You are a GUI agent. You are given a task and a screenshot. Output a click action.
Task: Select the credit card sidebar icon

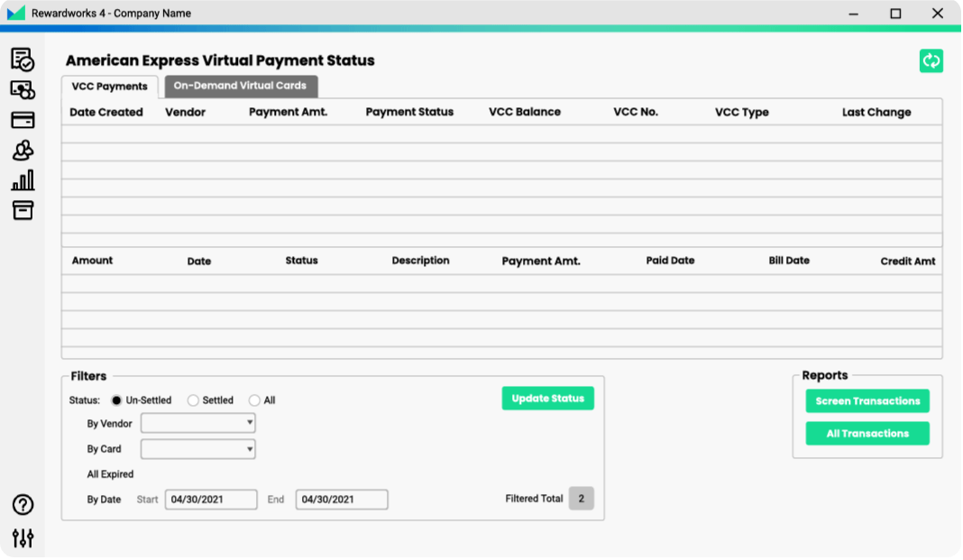23,120
